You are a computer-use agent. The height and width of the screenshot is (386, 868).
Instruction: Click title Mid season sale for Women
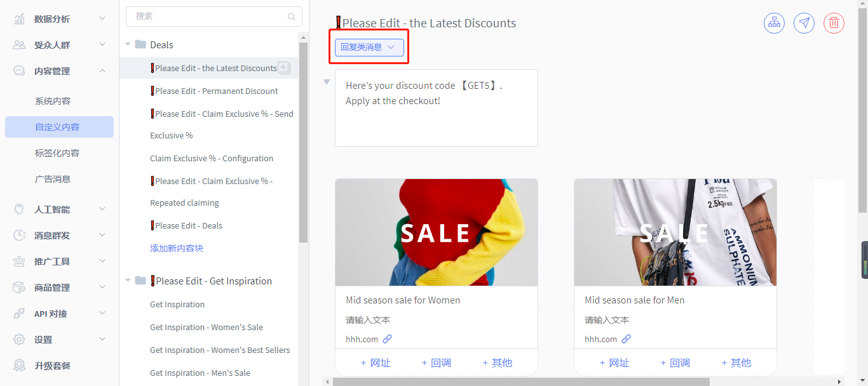403,300
